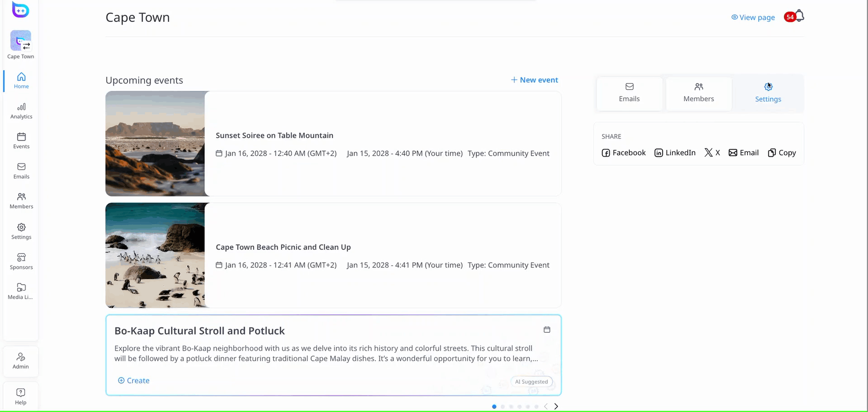
Task: Open the Help menu
Action: click(21, 397)
